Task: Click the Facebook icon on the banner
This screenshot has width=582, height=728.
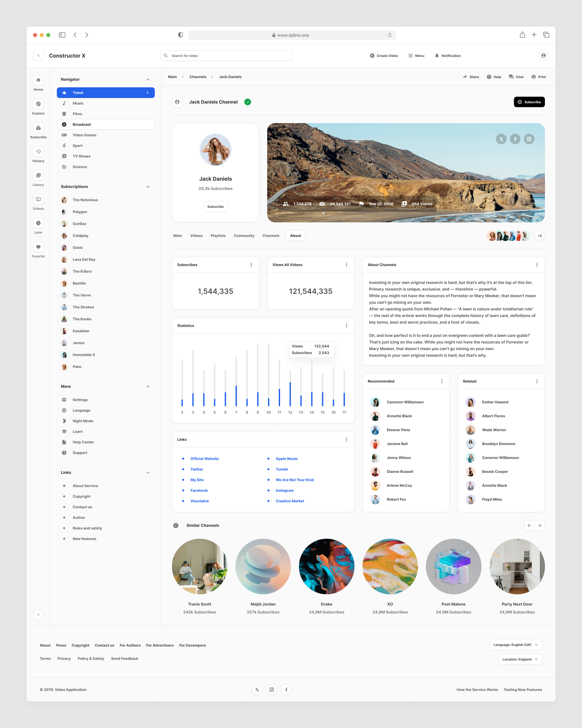Action: tap(515, 139)
